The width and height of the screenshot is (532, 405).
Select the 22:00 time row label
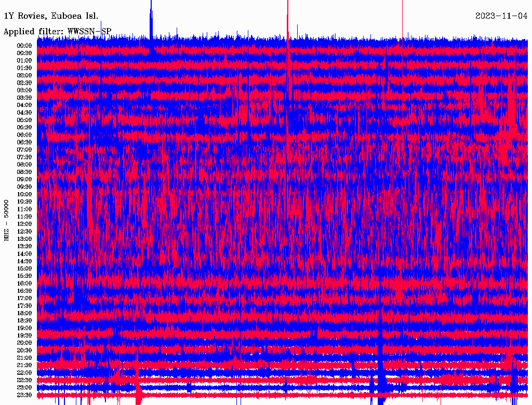click(24, 373)
